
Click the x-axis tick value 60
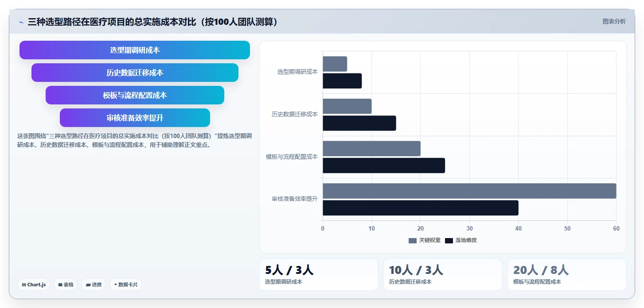click(x=616, y=228)
